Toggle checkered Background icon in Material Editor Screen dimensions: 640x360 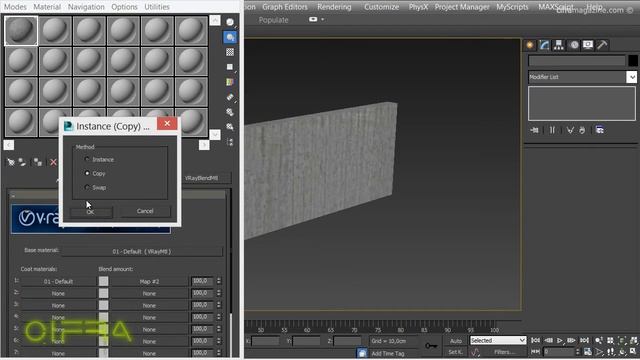(x=230, y=52)
